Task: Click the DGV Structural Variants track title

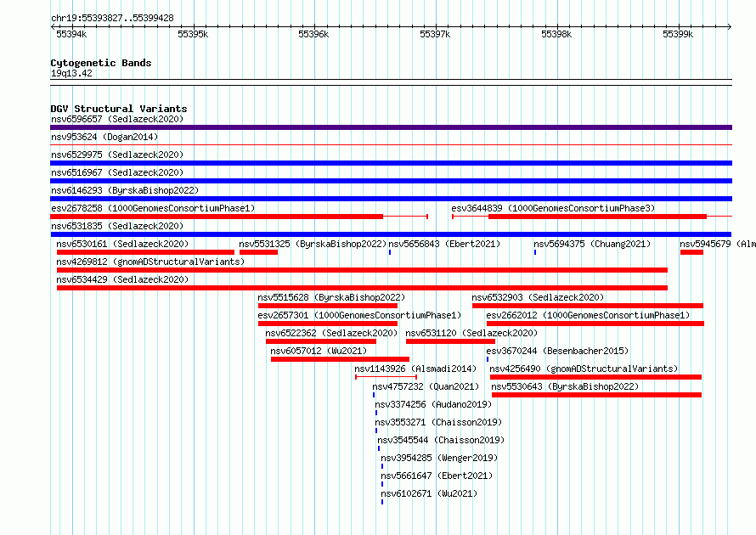Action: pyautogui.click(x=119, y=109)
